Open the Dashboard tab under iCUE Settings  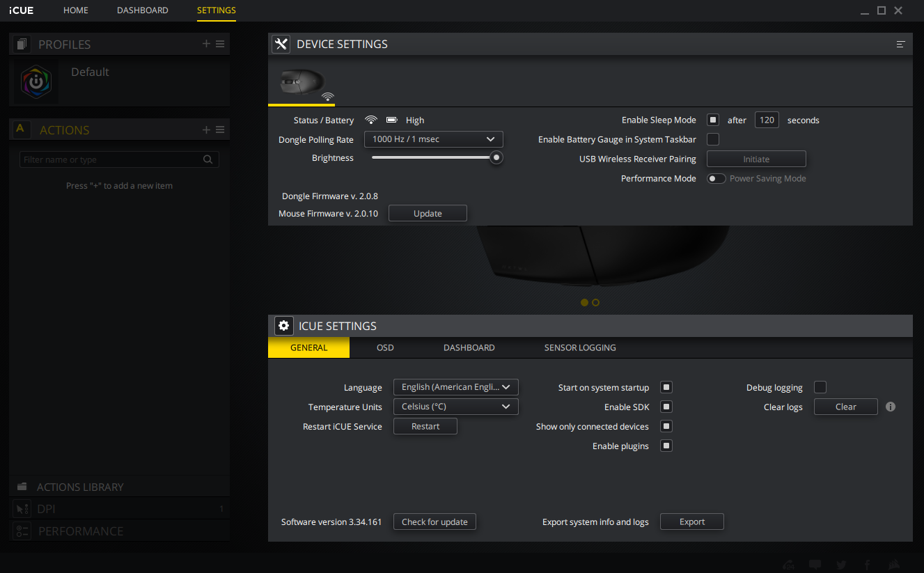(469, 347)
